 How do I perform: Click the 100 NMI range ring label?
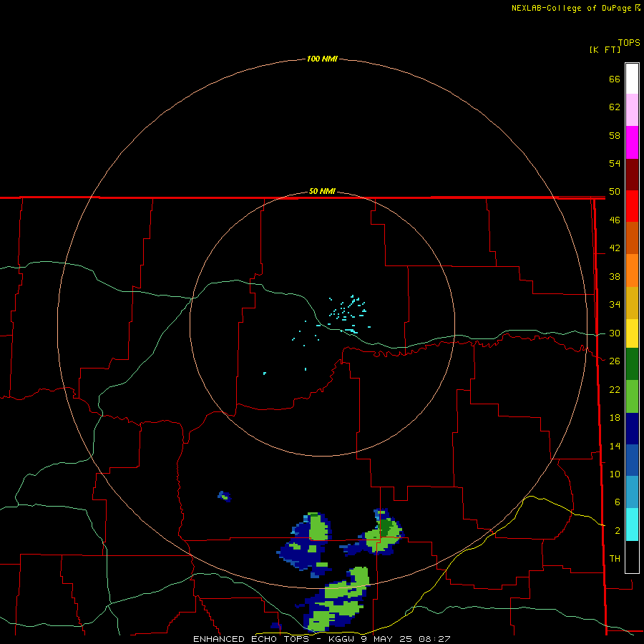[322, 59]
